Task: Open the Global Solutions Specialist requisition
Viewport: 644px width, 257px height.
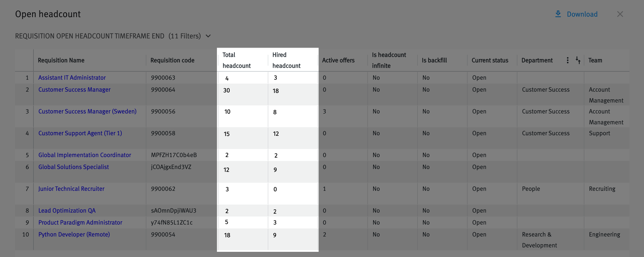Action: [73, 167]
